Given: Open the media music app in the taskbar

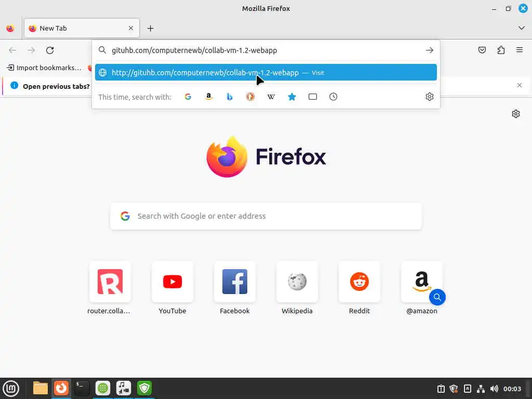Looking at the screenshot, I should click(124, 388).
